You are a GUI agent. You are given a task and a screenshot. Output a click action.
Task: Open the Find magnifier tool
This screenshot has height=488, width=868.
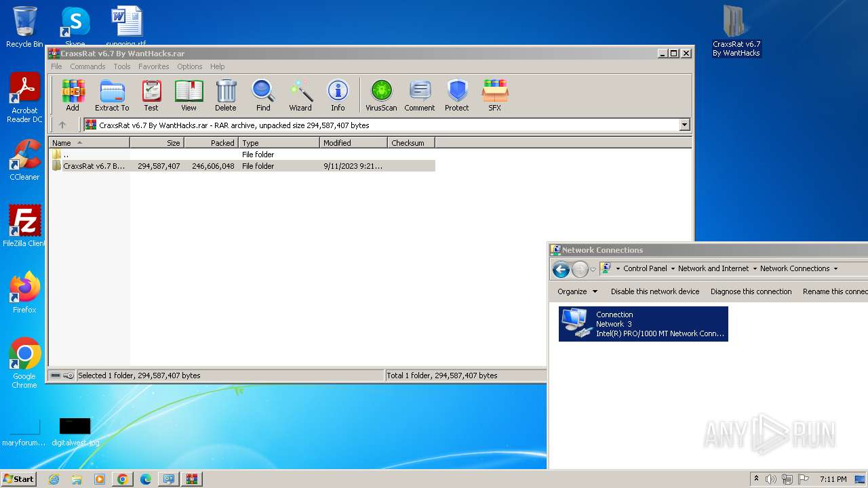point(263,95)
